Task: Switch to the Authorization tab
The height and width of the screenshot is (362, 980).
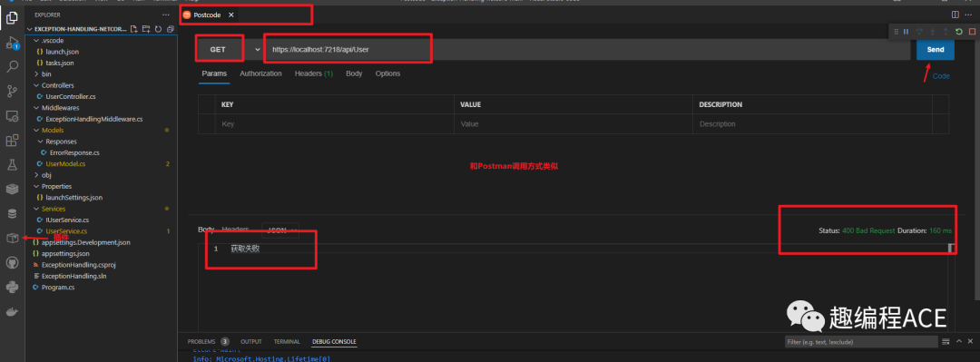Action: pos(260,73)
